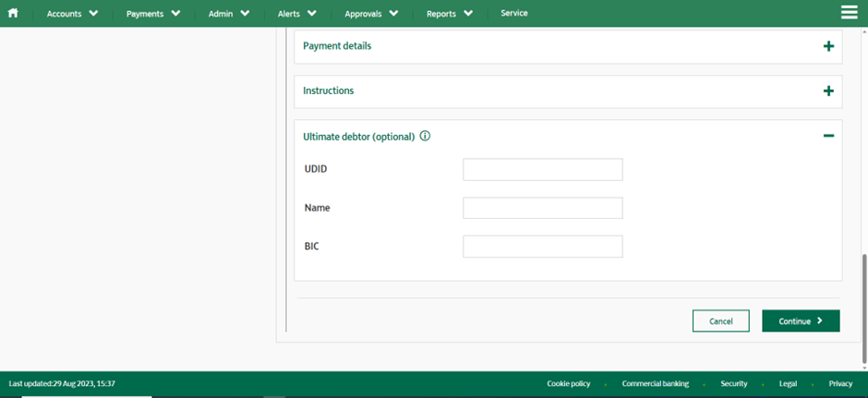This screenshot has width=868, height=398.
Task: Expand the Instructions section
Action: pyautogui.click(x=828, y=91)
